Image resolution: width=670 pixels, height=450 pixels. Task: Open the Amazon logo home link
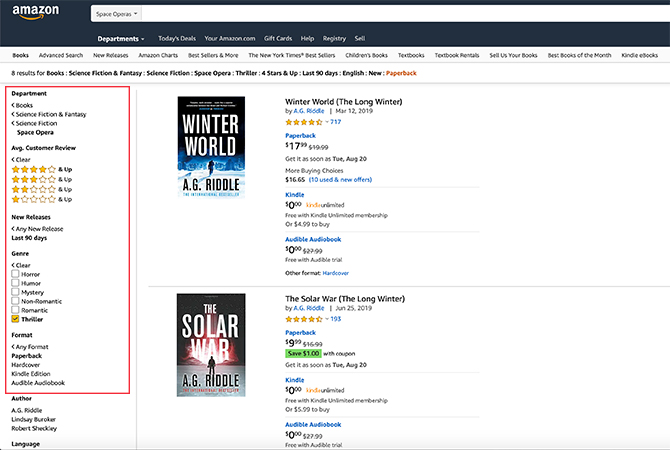(x=35, y=12)
